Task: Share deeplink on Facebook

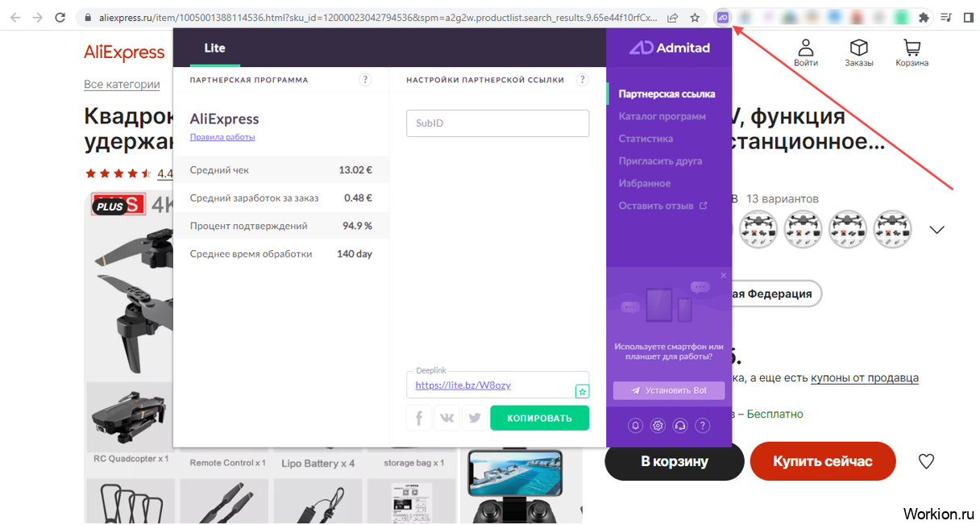Action: click(x=419, y=418)
